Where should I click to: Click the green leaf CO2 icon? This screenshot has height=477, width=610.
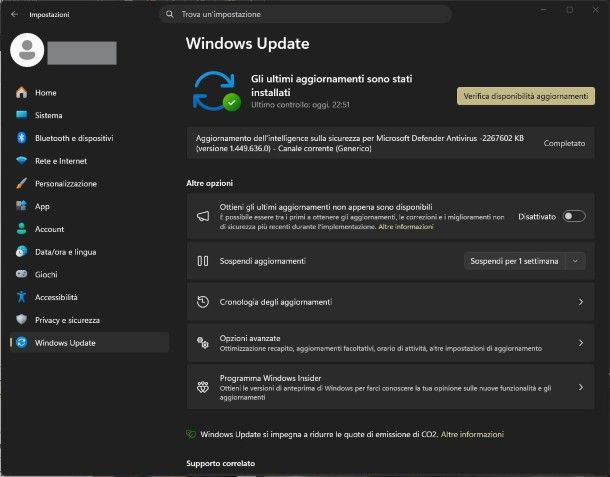click(x=191, y=434)
